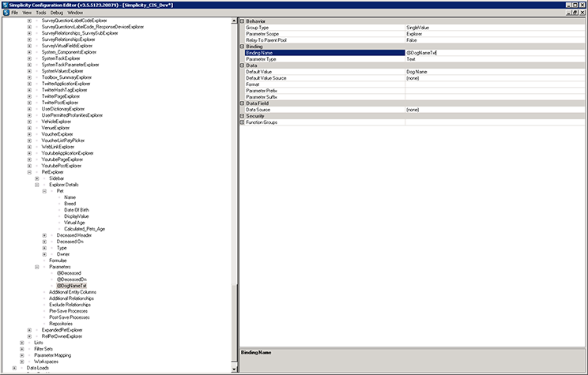Select the @DeceasedOn parameter

coord(72,279)
